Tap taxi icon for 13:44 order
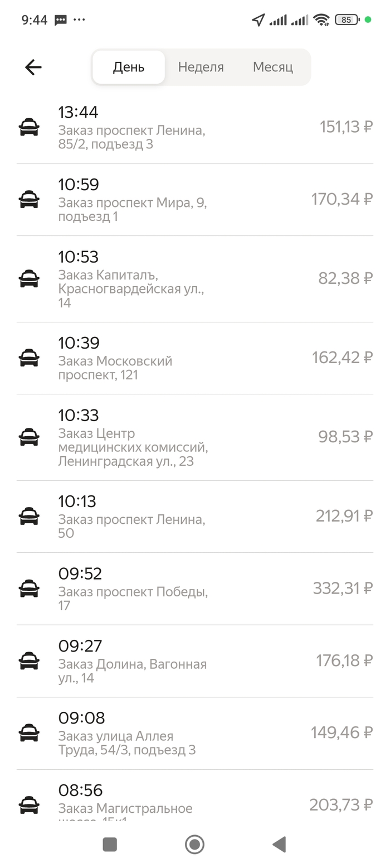This screenshot has height=868, width=390. coord(29,127)
